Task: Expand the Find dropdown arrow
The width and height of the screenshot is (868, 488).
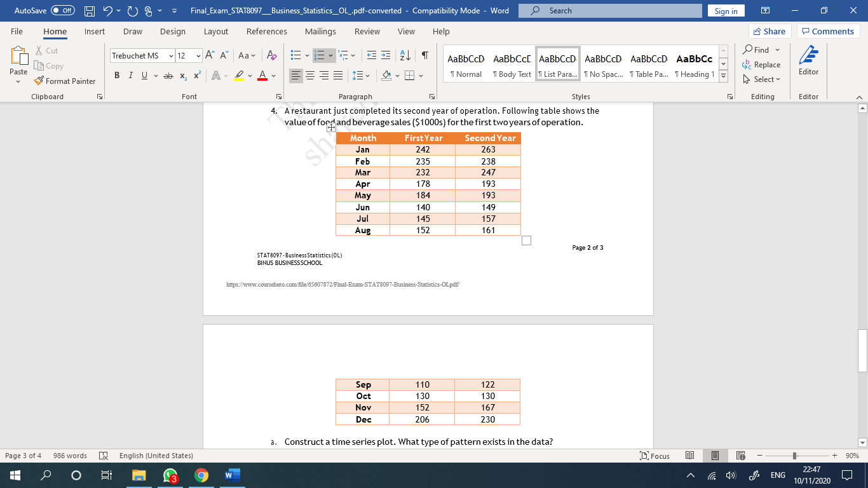Action: pos(777,50)
